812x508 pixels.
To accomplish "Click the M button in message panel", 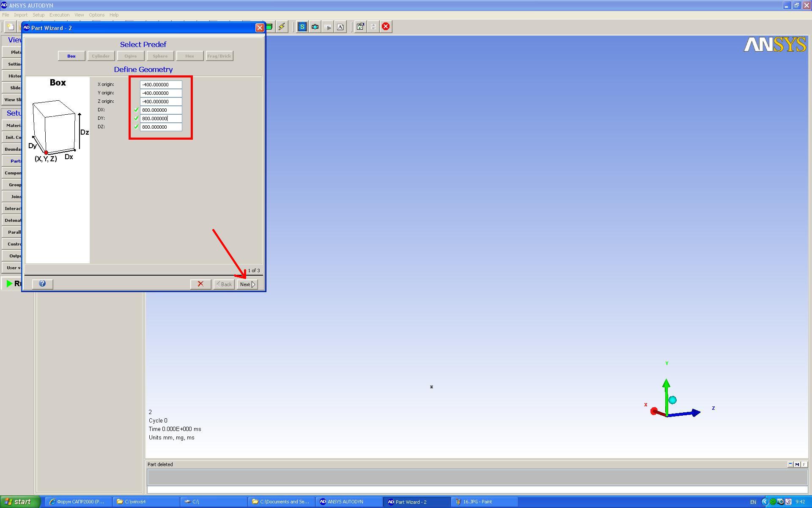I will pyautogui.click(x=797, y=464).
